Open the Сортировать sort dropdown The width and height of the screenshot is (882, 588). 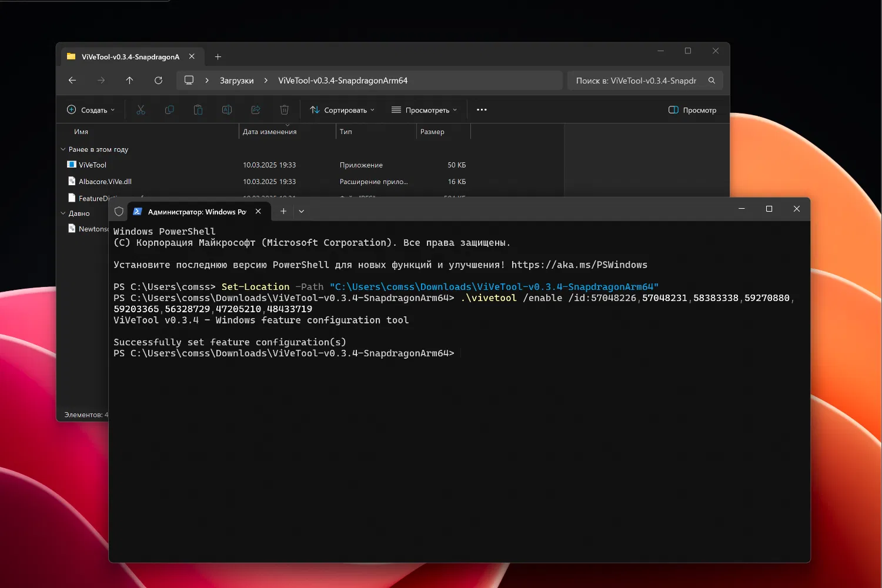[x=342, y=110]
